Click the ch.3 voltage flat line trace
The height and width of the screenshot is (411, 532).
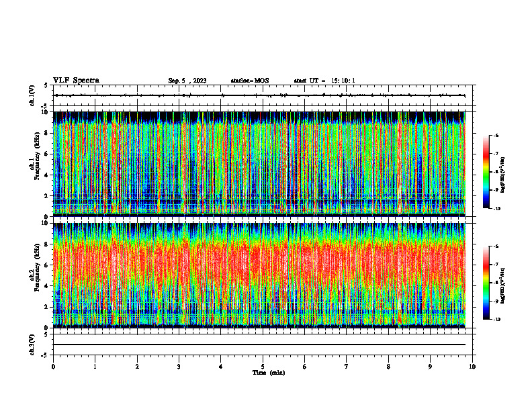click(x=259, y=345)
